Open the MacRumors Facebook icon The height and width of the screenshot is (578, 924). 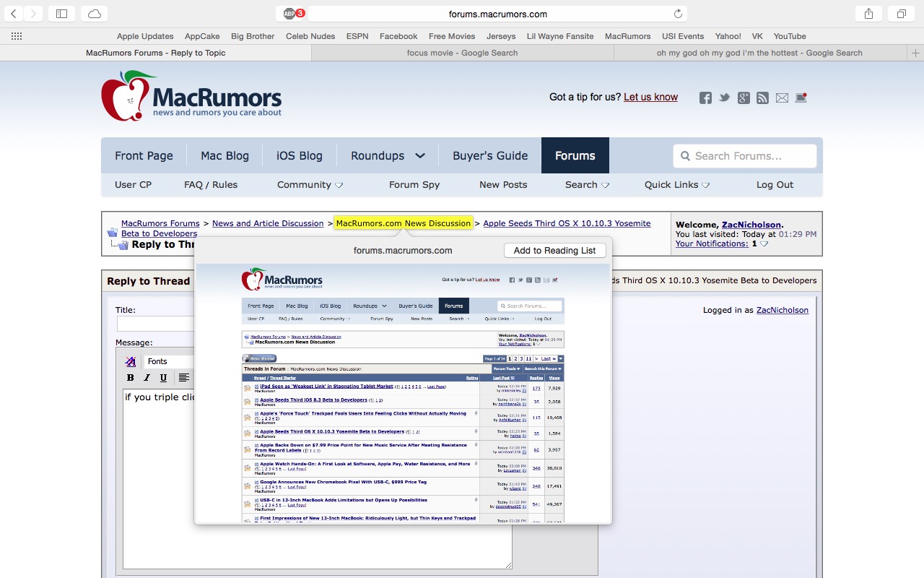click(x=705, y=98)
